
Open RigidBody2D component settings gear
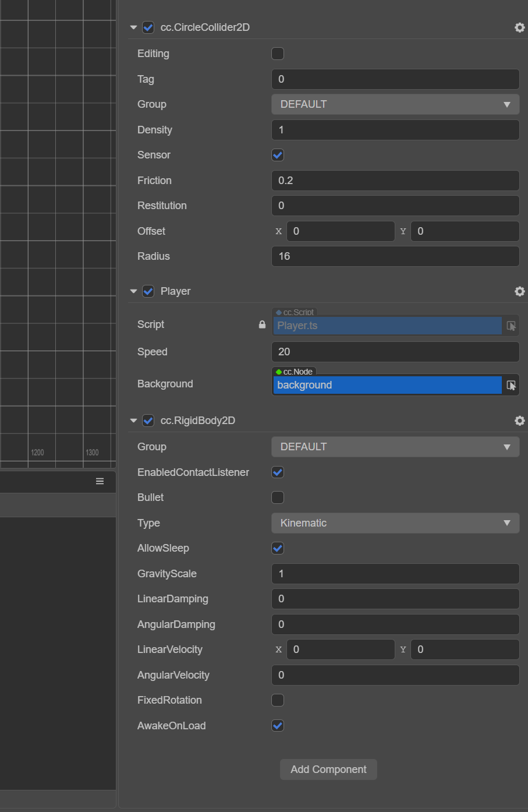[x=519, y=421]
